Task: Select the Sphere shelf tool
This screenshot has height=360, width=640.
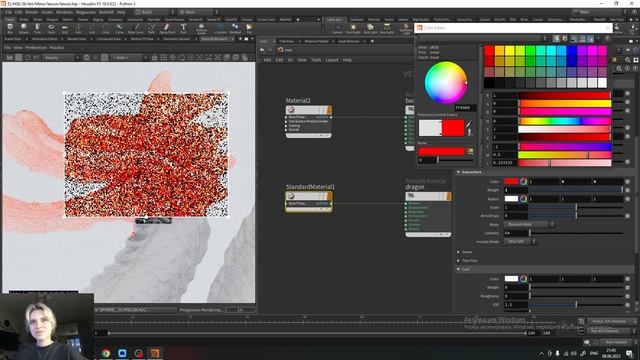Action: click(24, 28)
